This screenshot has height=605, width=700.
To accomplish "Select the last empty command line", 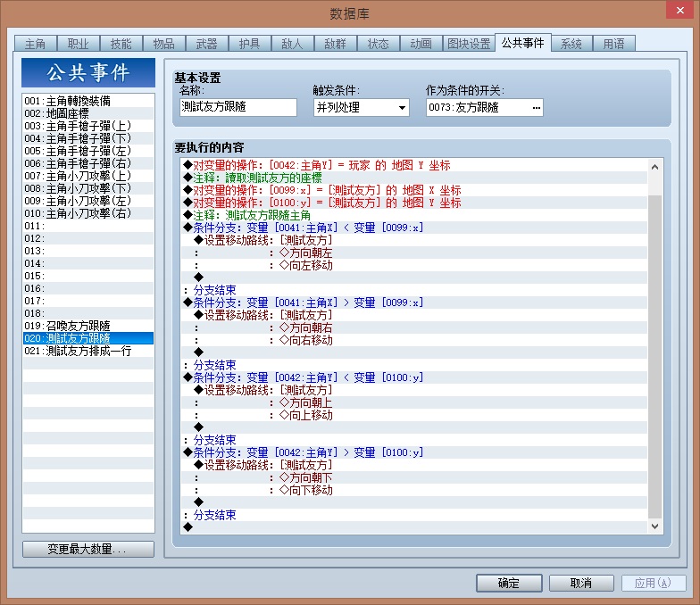I will 414,527.
